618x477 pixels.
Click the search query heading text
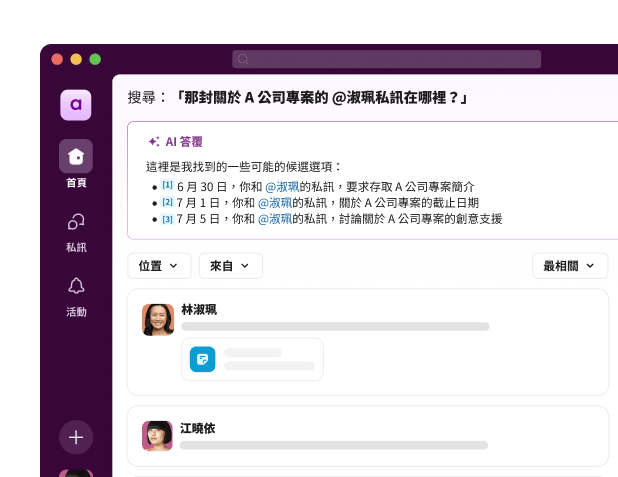point(297,97)
